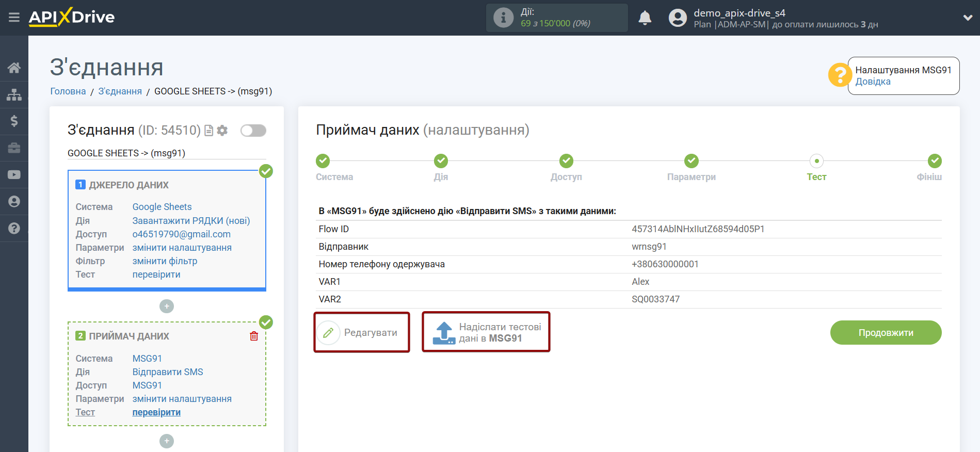Select the Flow ID value text
Viewport: 980px width, 452px height.
(x=698, y=229)
